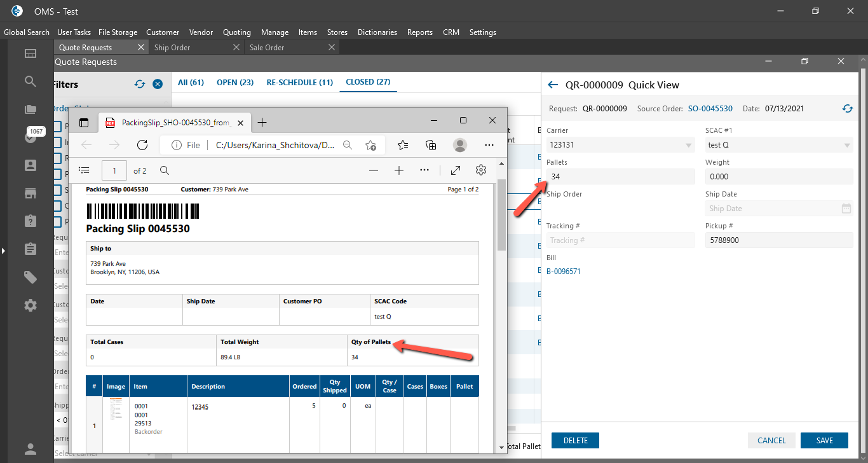Image resolution: width=868 pixels, height=463 pixels.
Task: Open the search icon in left sidebar
Action: click(x=31, y=81)
